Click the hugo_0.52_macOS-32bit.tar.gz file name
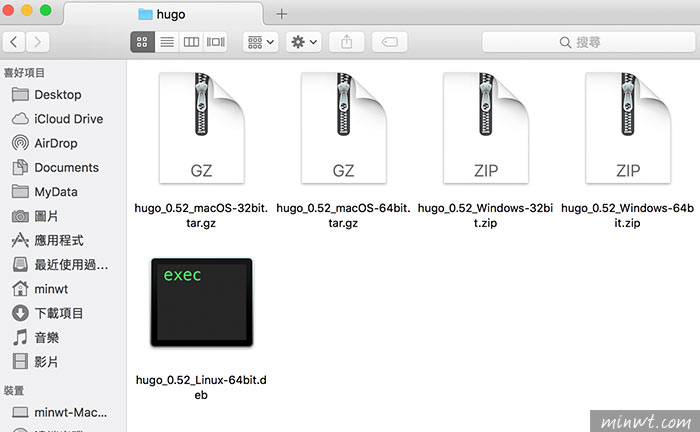700x432 pixels. [x=201, y=216]
